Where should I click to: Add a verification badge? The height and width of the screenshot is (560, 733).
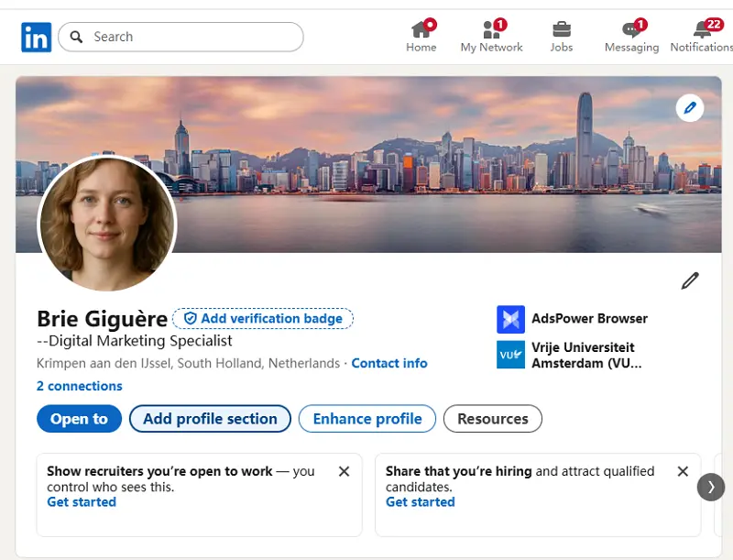[x=265, y=318]
